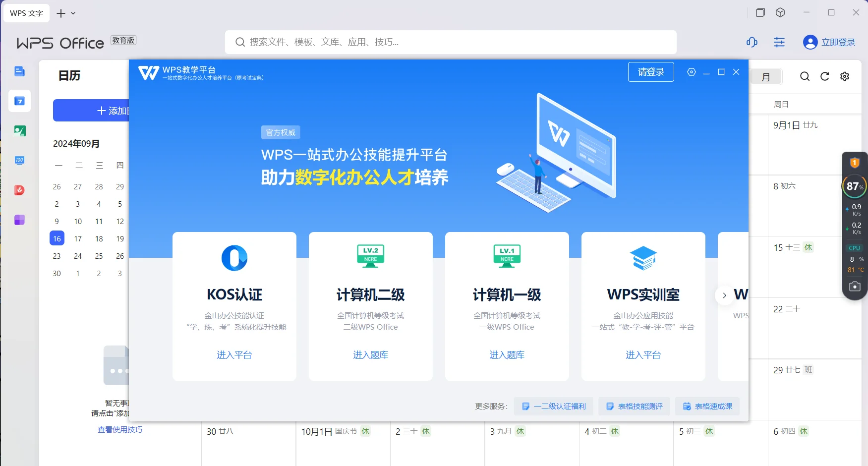The image size is (868, 466).
Task: Click the 日历 heading
Action: [x=69, y=75]
